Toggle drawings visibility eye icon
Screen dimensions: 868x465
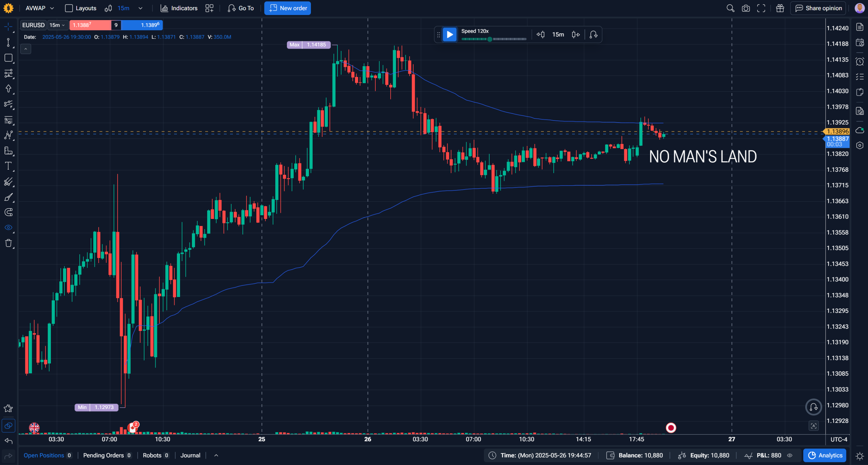coord(8,227)
